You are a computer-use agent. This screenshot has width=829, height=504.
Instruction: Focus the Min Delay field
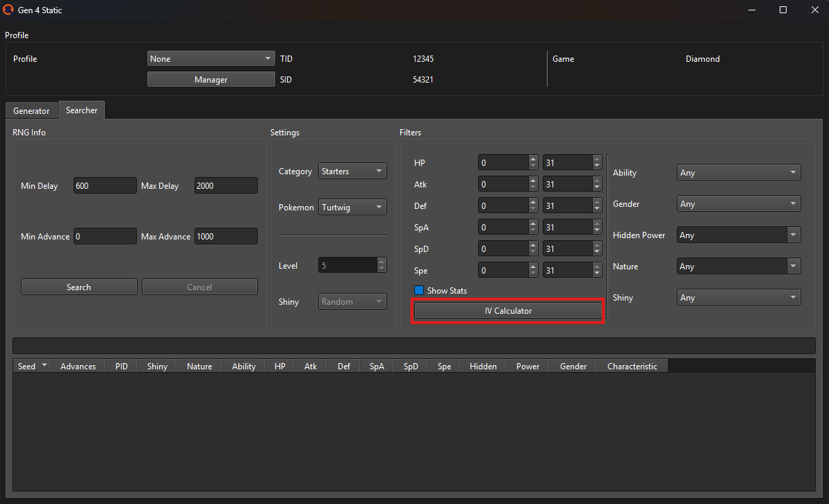click(105, 185)
